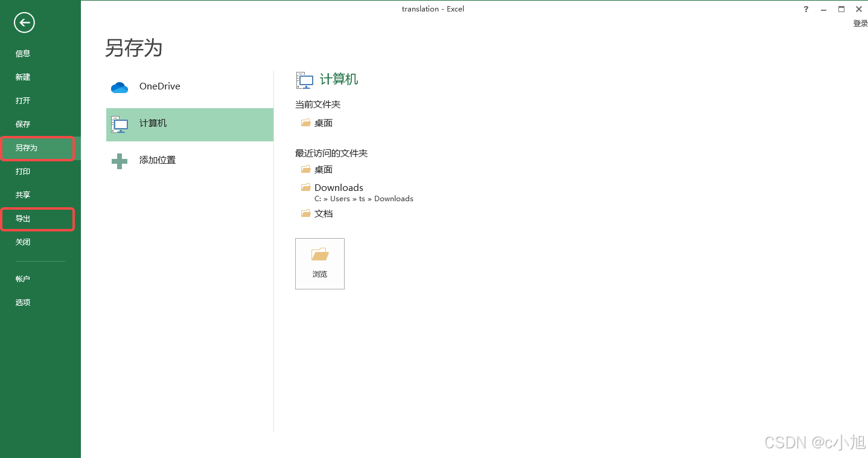Image resolution: width=868 pixels, height=458 pixels.
Task: Click the Downloads folder icon
Action: (306, 187)
